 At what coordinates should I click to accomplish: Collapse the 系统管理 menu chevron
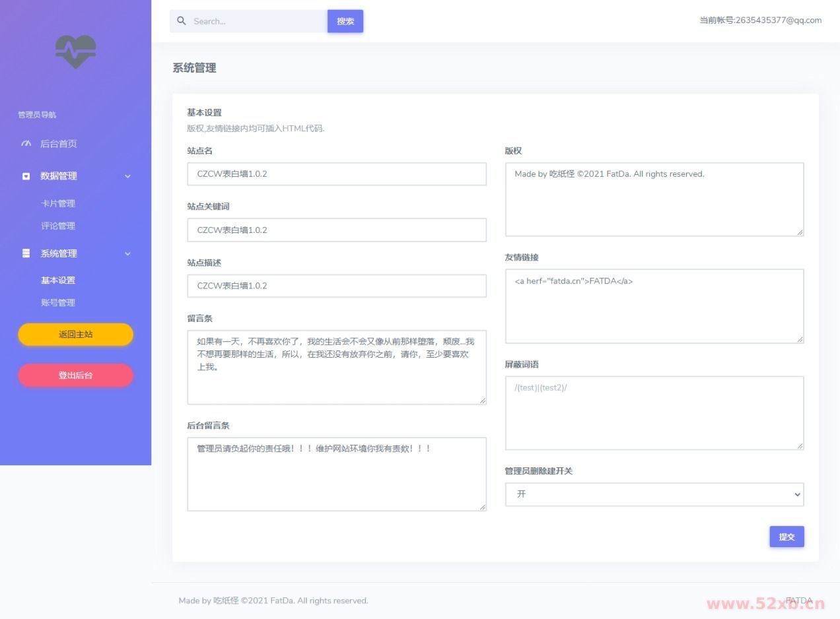127,253
